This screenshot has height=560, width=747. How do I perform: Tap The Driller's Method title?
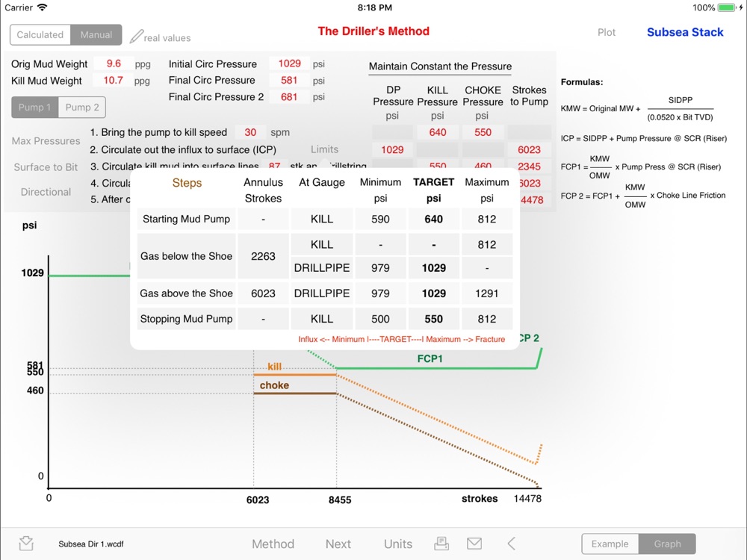(373, 31)
